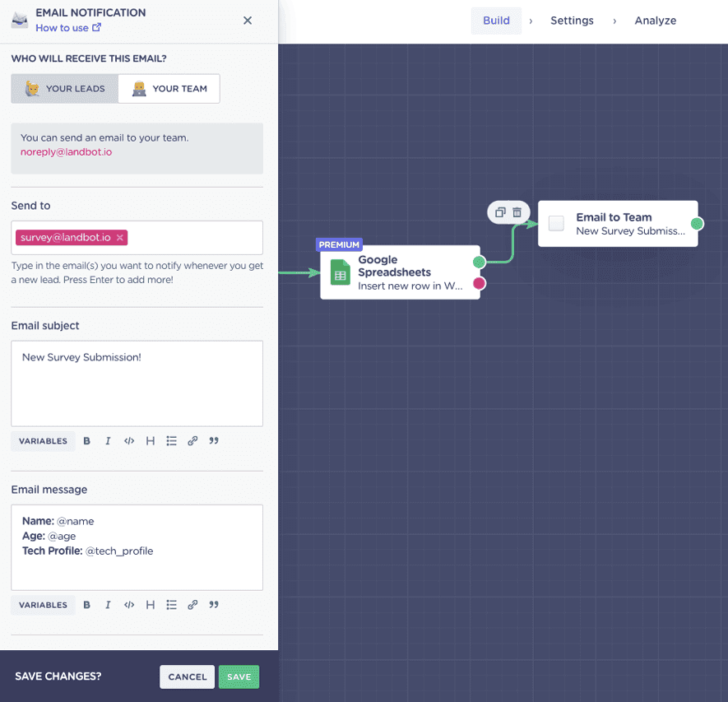Switch recipient to YOUR LEADS
This screenshot has width=728, height=702.
[64, 88]
